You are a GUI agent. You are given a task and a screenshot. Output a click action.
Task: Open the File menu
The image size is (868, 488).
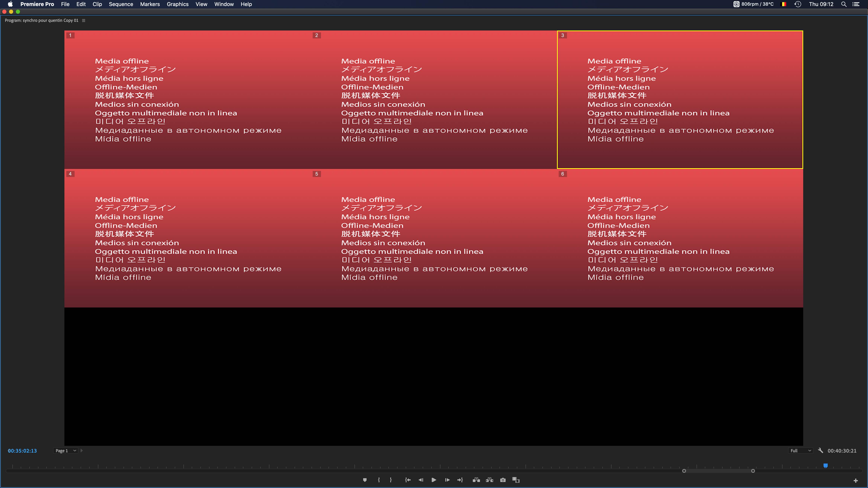point(65,4)
